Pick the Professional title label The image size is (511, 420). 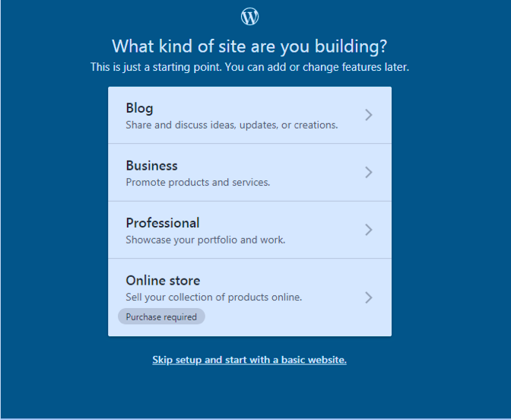(x=163, y=223)
